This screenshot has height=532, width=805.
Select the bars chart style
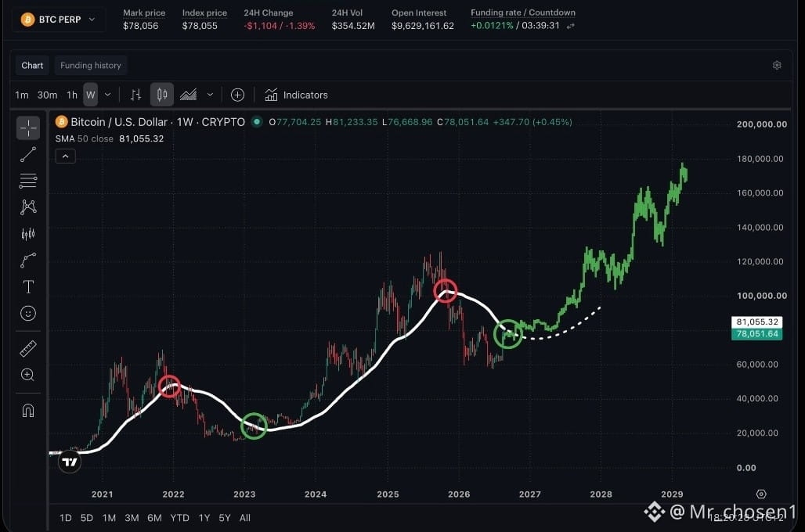pyautogui.click(x=135, y=95)
